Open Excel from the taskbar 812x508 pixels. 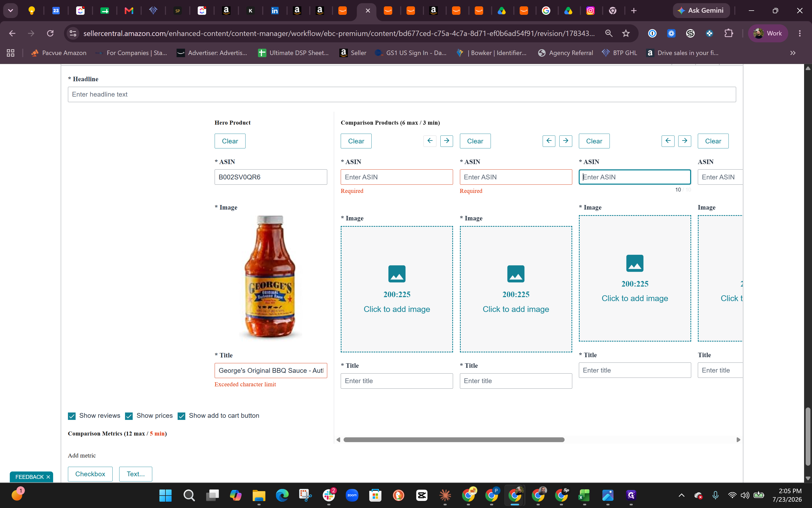[584, 495]
